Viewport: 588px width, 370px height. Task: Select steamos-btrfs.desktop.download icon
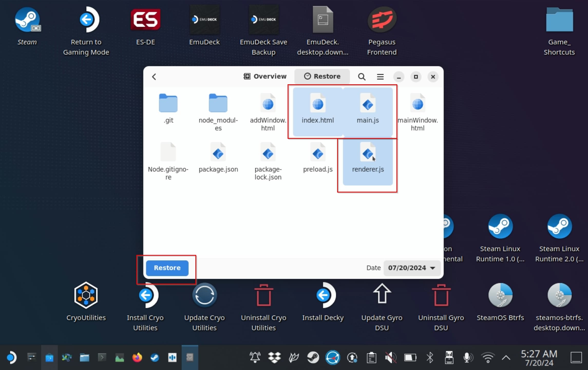[559, 307]
